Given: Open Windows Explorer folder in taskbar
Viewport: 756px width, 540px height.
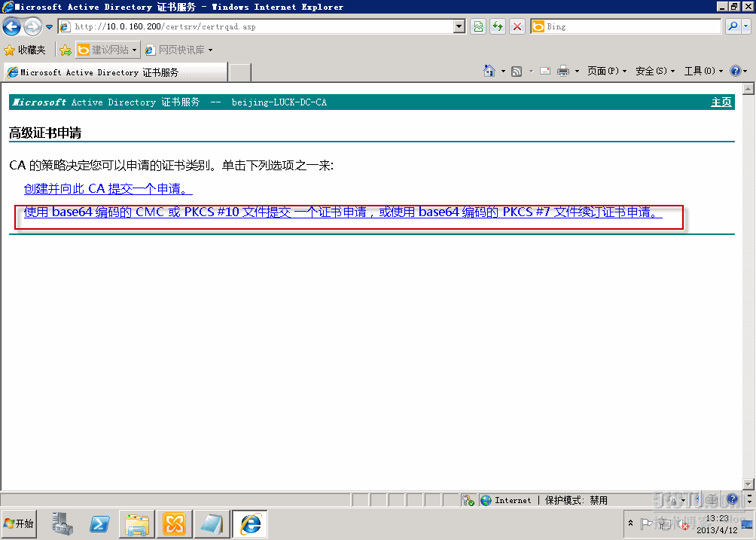Looking at the screenshot, I should 137,524.
